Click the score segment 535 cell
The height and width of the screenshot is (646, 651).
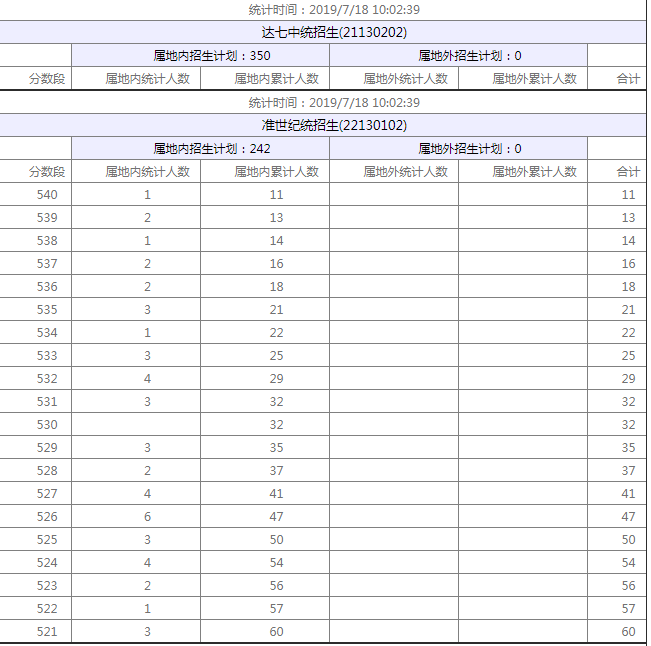click(46, 310)
